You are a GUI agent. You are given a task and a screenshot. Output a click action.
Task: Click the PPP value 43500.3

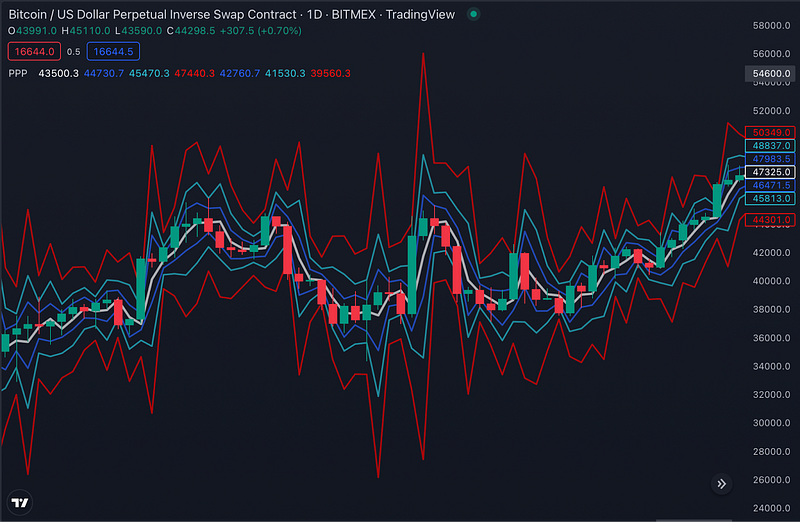tap(59, 73)
